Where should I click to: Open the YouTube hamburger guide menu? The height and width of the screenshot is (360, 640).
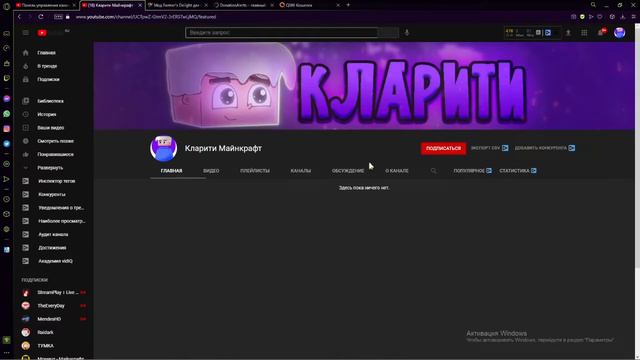[26, 33]
